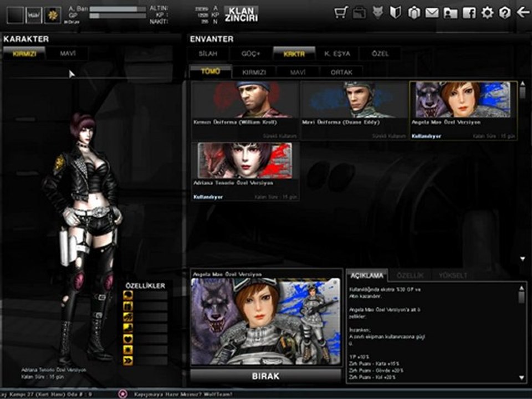Click the large Angela Mao preview image
Screen dimensions: 532x399
(x=265, y=321)
